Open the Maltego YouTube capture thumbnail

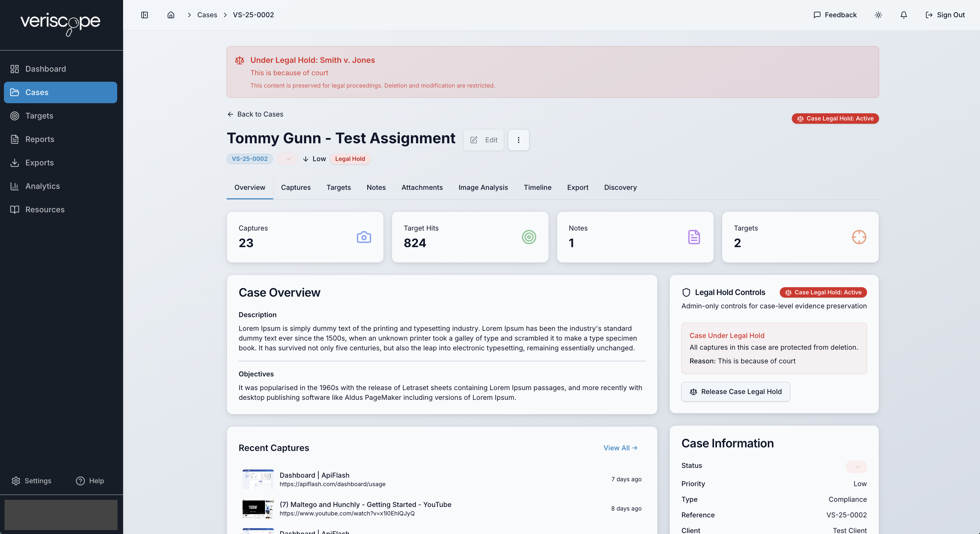point(258,509)
